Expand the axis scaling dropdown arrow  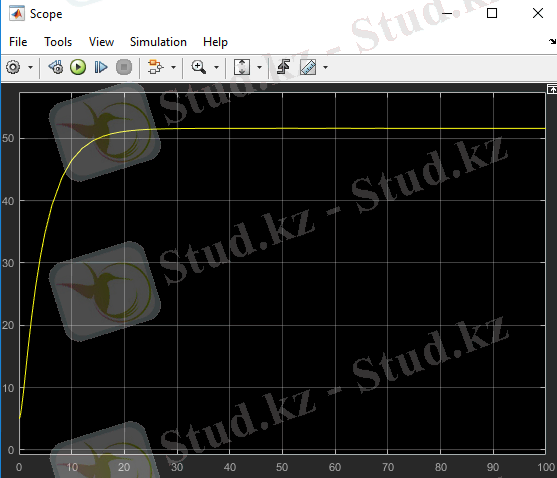(x=259, y=67)
